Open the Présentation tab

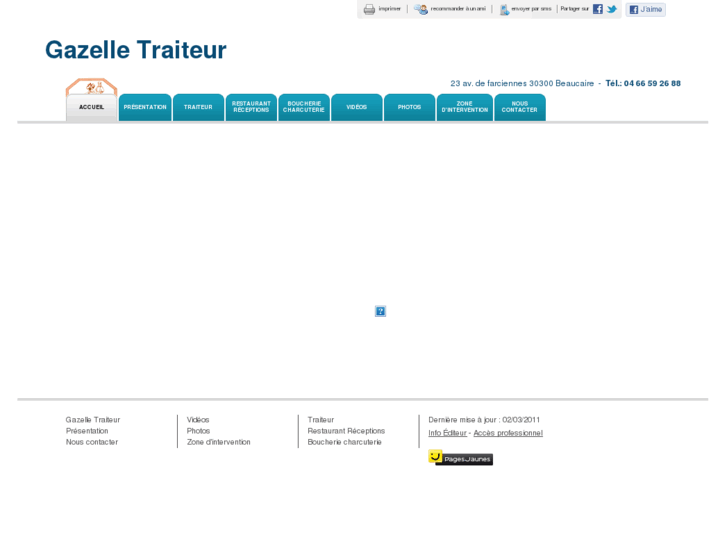pos(145,108)
